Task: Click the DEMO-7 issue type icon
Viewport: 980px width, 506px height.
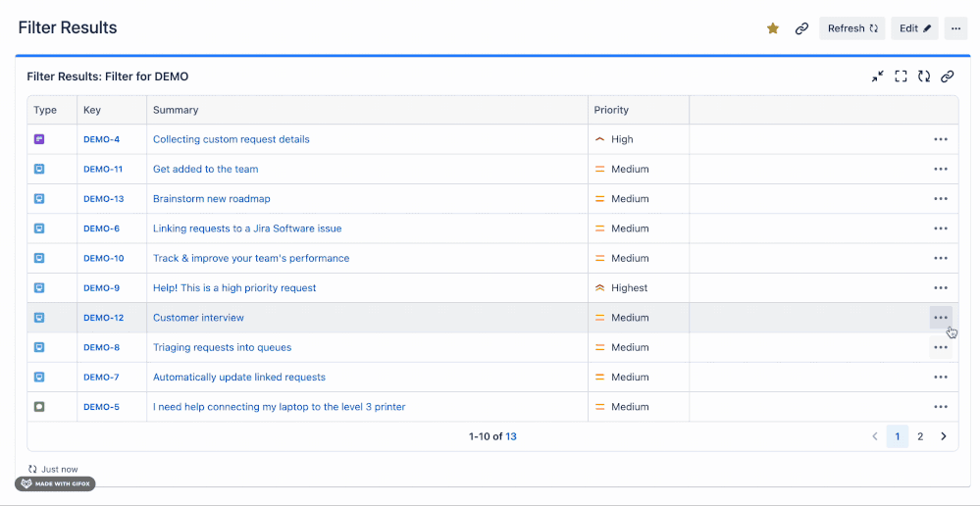Action: click(39, 378)
